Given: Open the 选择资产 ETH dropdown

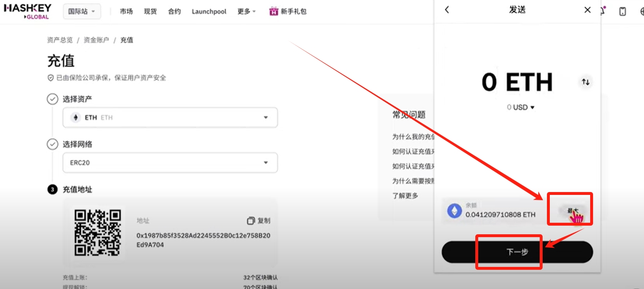Looking at the screenshot, I should point(170,118).
